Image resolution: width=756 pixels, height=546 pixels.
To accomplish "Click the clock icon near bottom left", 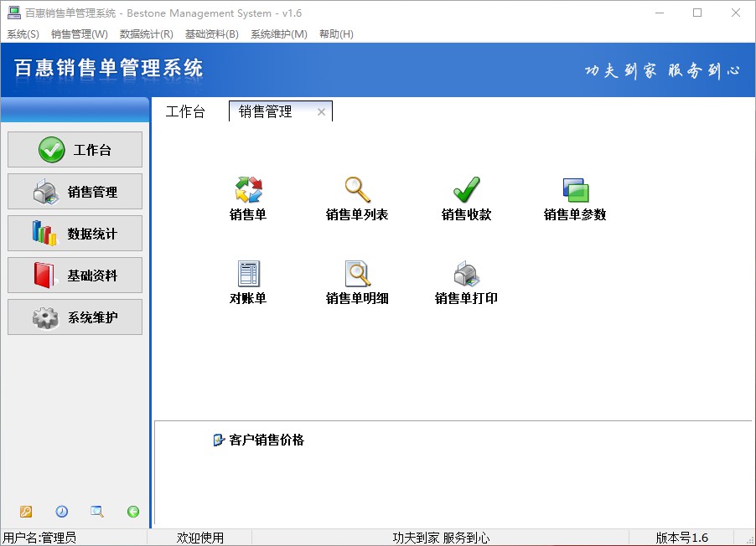I will (61, 511).
